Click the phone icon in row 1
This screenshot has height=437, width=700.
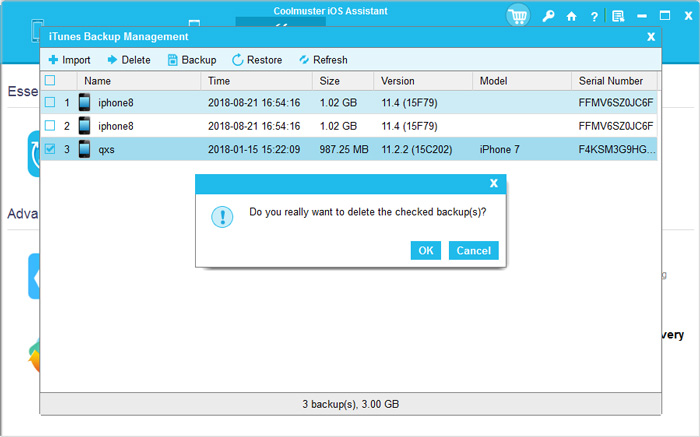pos(84,102)
